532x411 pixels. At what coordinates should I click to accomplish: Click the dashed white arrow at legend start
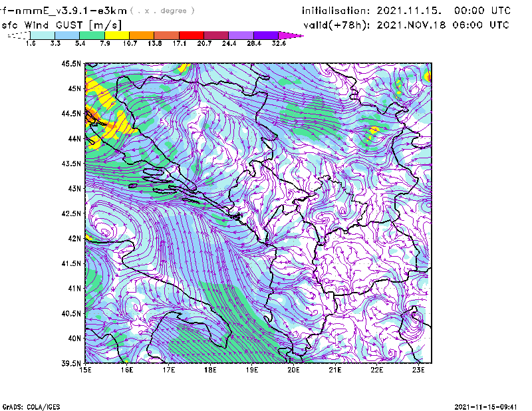pyautogui.click(x=19, y=35)
